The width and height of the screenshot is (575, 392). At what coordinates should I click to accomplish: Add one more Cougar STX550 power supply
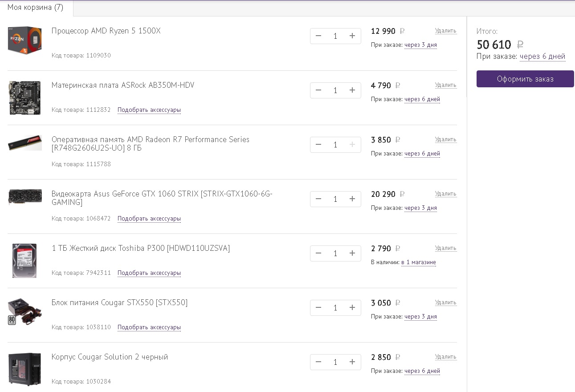(x=352, y=308)
